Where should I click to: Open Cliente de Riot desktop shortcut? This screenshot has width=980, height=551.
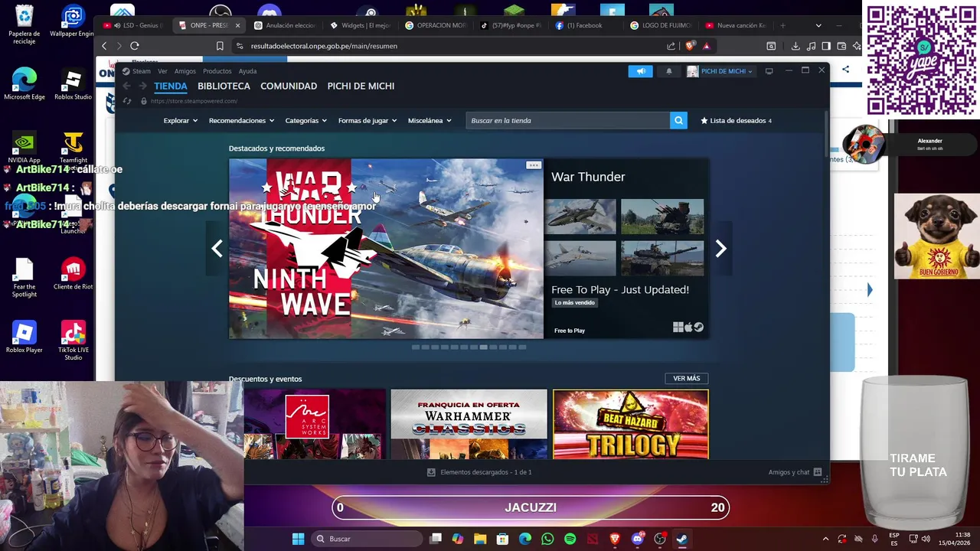pos(73,274)
